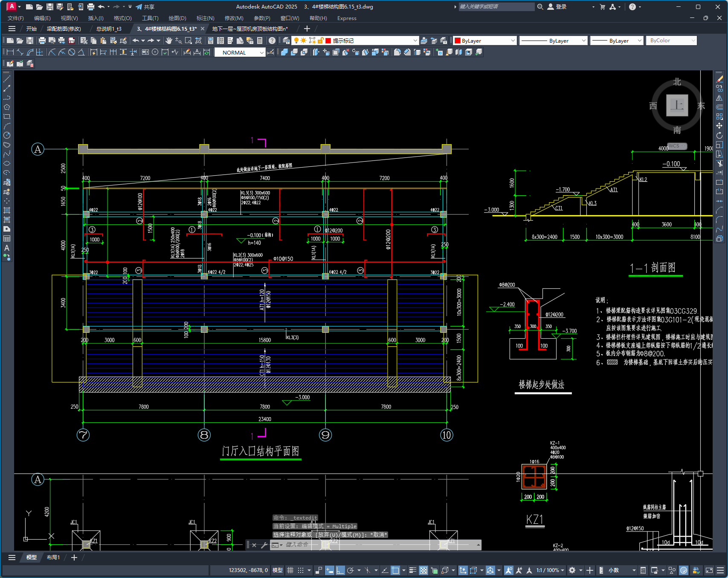
Task: Click the Autodesk App Store cart icon
Action: coord(603,7)
